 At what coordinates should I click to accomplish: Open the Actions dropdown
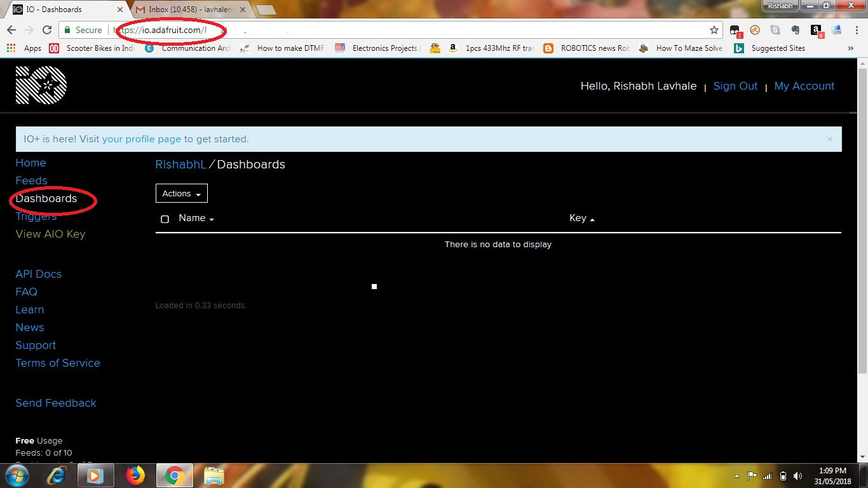(182, 193)
